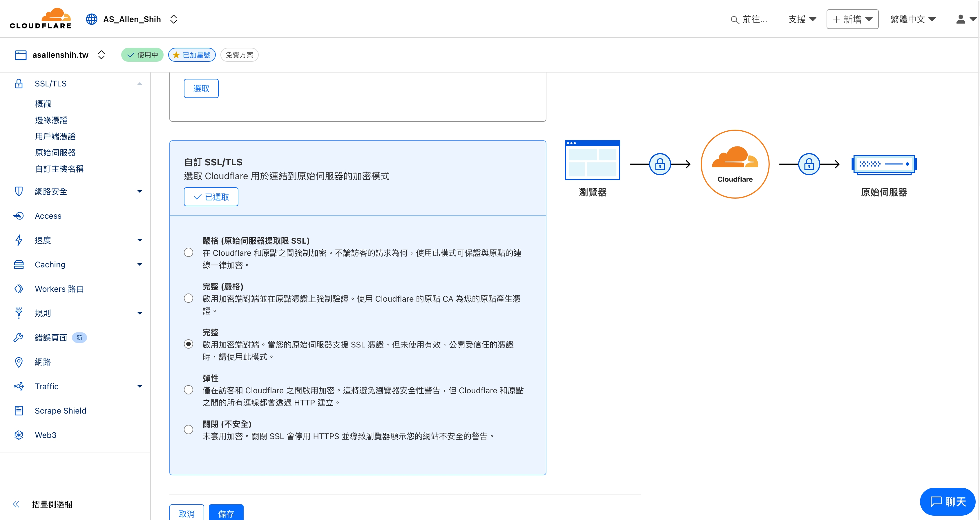Click the 使用中 status badge
980x520 pixels.
tap(142, 55)
